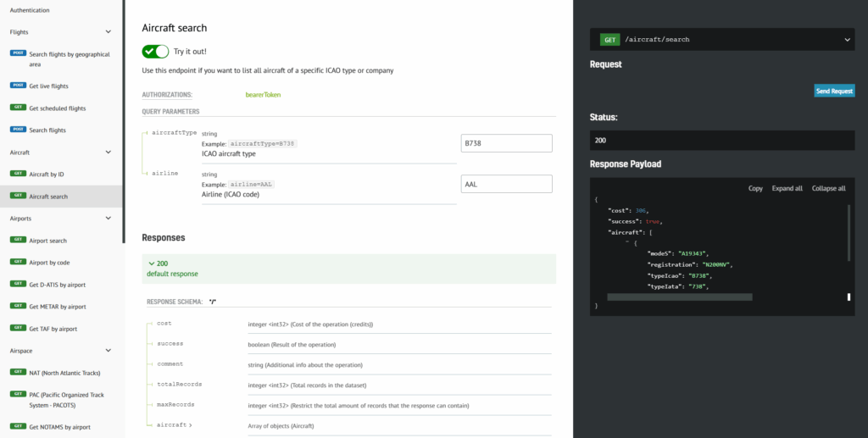Click the "typeIata" 738 payload line
The image size is (868, 438).
[679, 286]
